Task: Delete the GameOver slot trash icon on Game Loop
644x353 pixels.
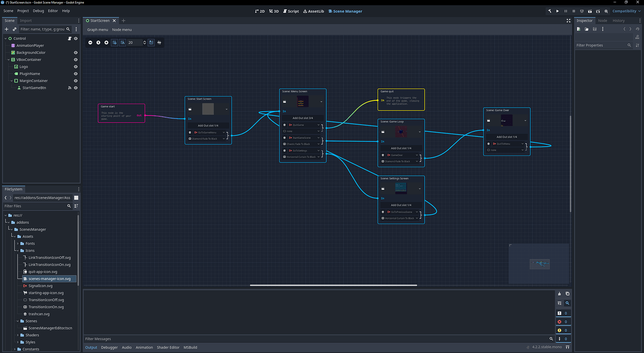Action: click(383, 155)
